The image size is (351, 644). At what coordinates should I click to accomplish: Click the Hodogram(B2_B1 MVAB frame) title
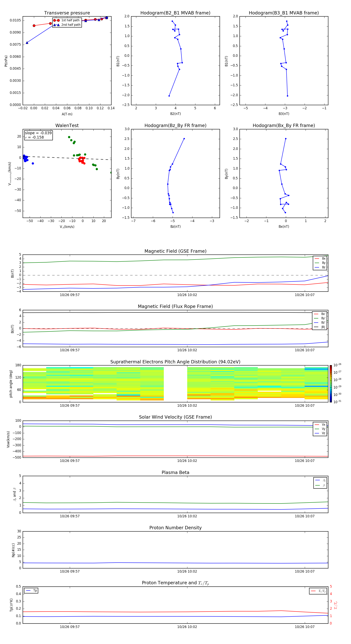tap(175, 13)
